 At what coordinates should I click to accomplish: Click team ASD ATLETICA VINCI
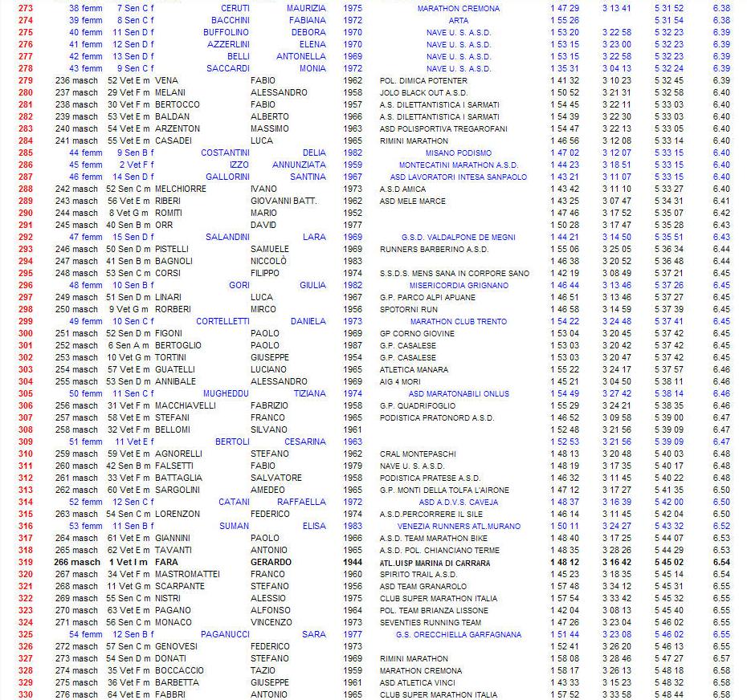point(416,683)
